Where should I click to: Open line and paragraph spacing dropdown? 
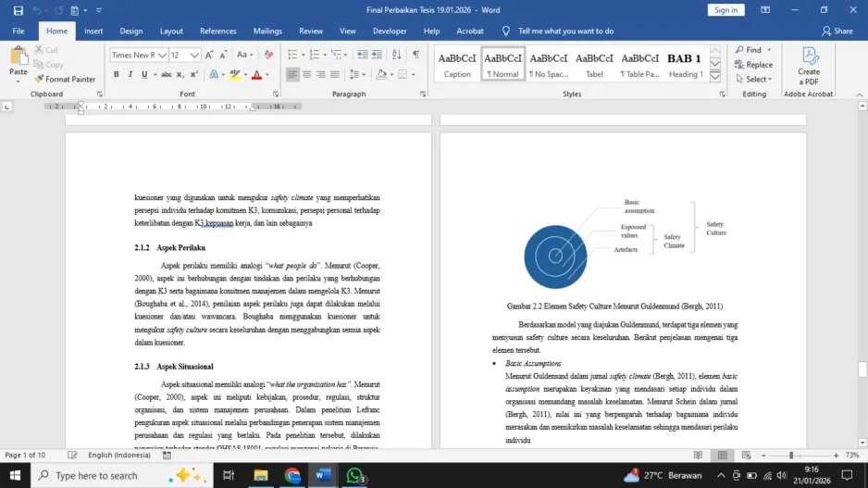(357, 74)
